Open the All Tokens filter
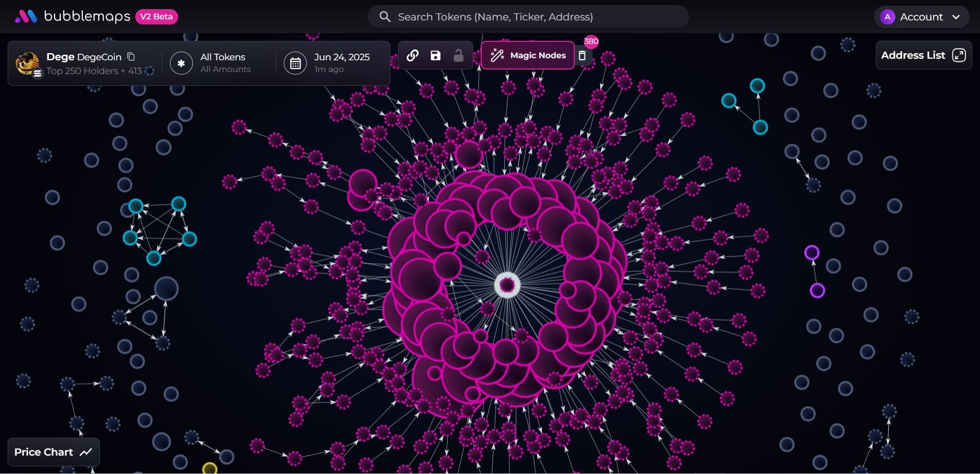Image resolution: width=980 pixels, height=474 pixels. (210, 63)
